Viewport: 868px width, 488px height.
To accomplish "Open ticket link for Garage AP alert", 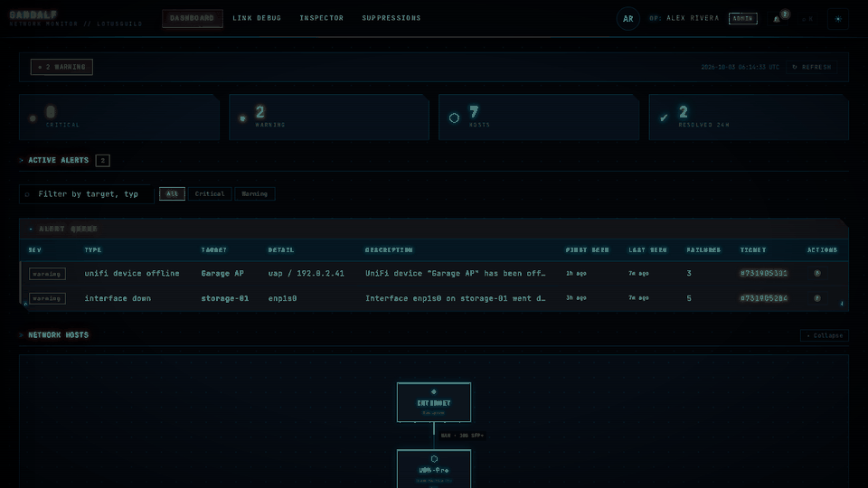I will (x=764, y=273).
